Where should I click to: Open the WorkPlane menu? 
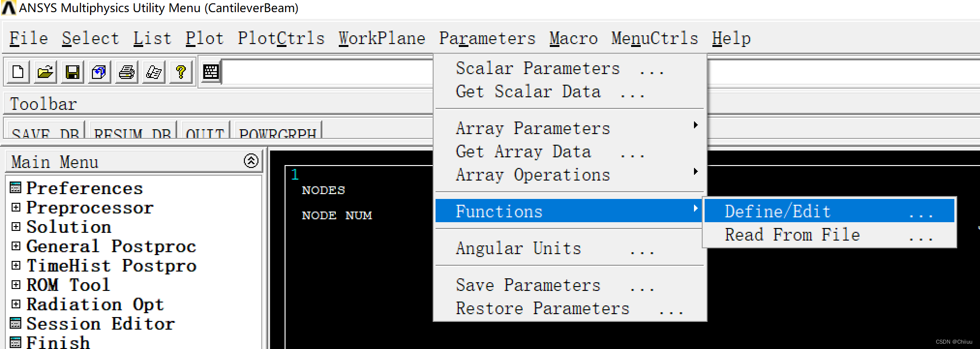pyautogui.click(x=382, y=38)
